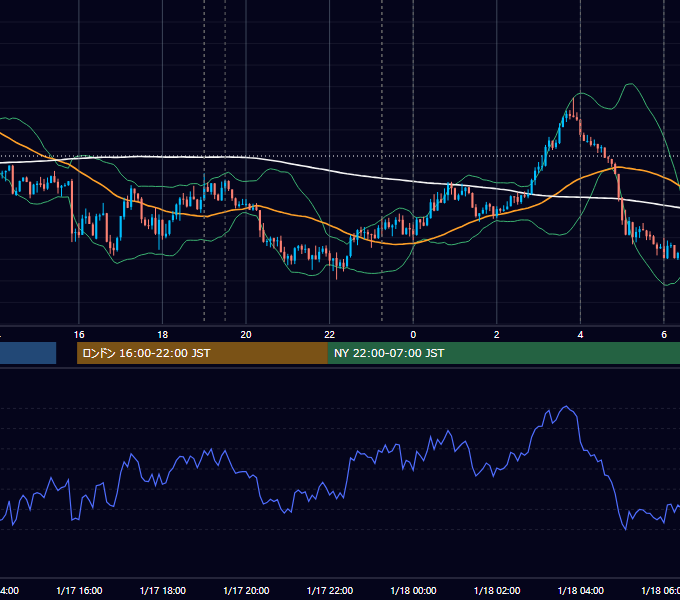Click the 1/17 20:00 label on the lower axis
The width and height of the screenshot is (680, 600).
pyautogui.click(x=246, y=590)
